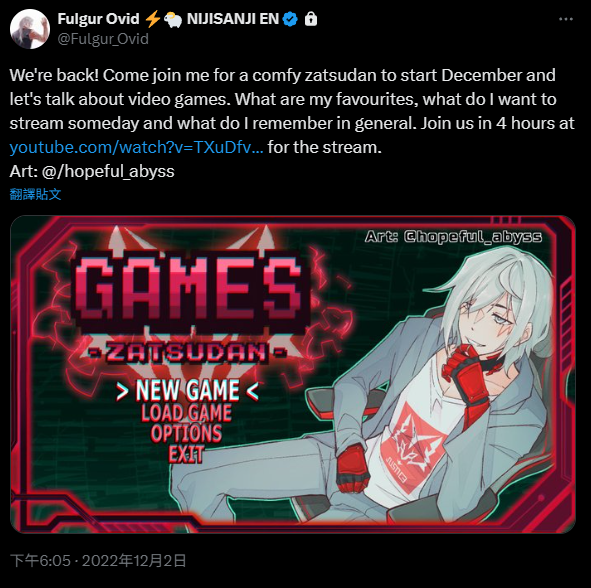Click the Art: @hopeful_abyss image credit
591x588 pixels.
click(453, 237)
